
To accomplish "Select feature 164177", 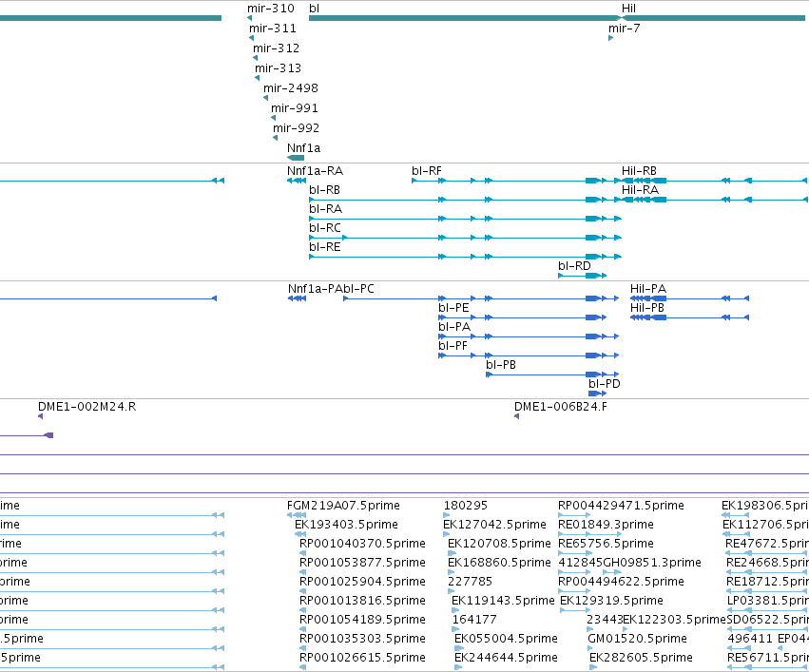I will 474,620.
